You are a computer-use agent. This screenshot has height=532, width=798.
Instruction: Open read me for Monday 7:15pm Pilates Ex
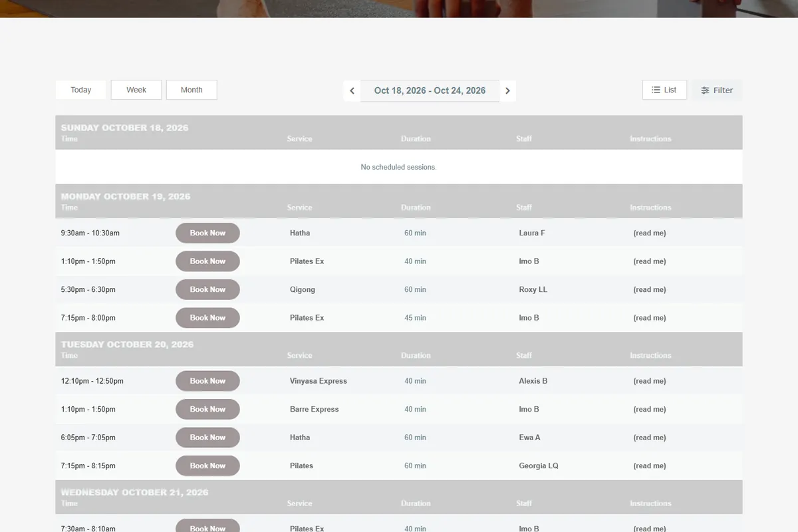[650, 318]
